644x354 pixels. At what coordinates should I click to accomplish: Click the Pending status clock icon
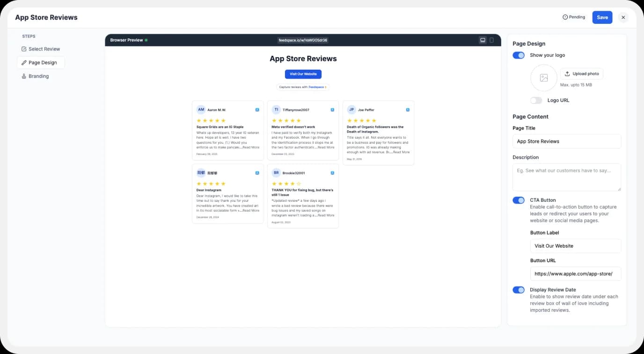point(565,17)
